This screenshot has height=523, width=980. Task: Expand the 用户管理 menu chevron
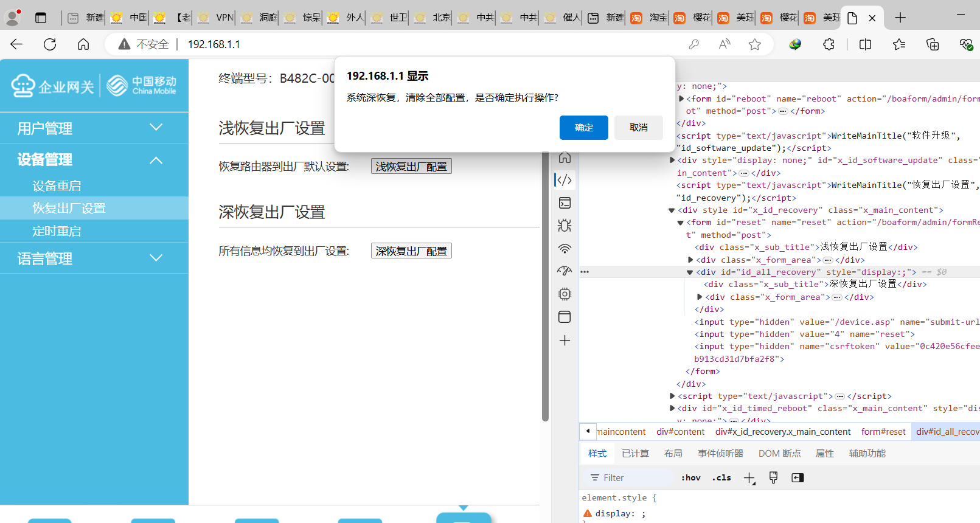click(156, 128)
